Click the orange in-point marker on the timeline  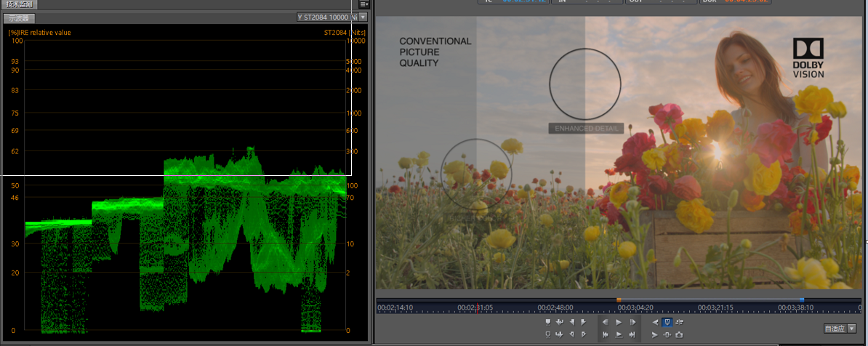pyautogui.click(x=619, y=300)
